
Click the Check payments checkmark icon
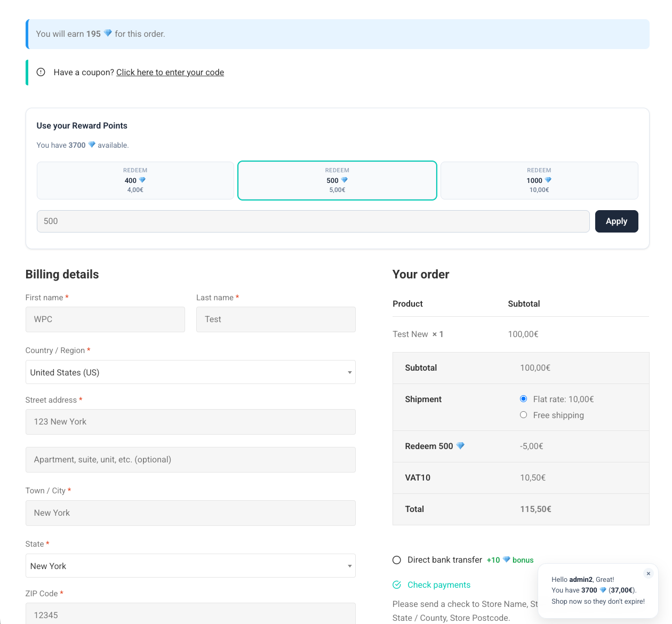pos(397,585)
